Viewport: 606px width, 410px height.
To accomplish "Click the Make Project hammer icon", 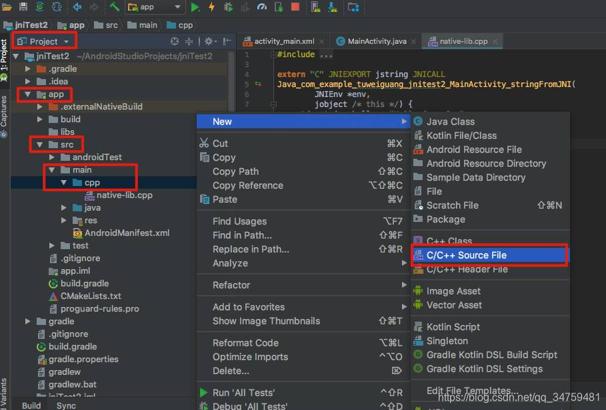I will [x=114, y=7].
